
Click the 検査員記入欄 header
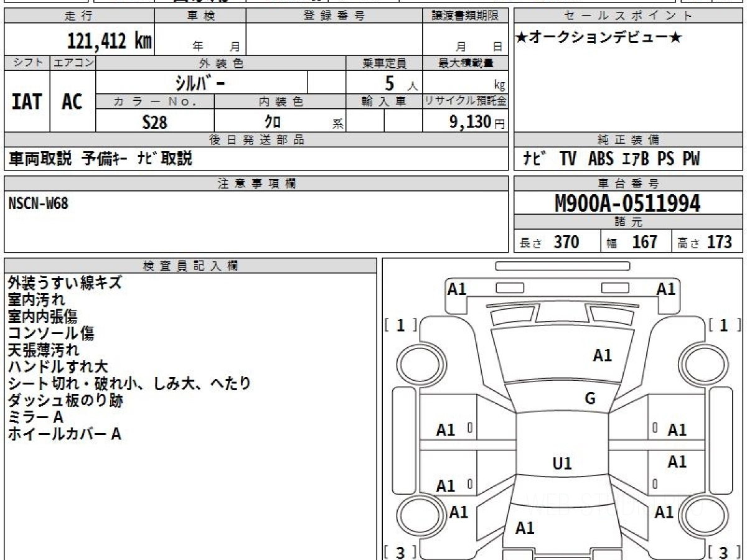(x=190, y=266)
